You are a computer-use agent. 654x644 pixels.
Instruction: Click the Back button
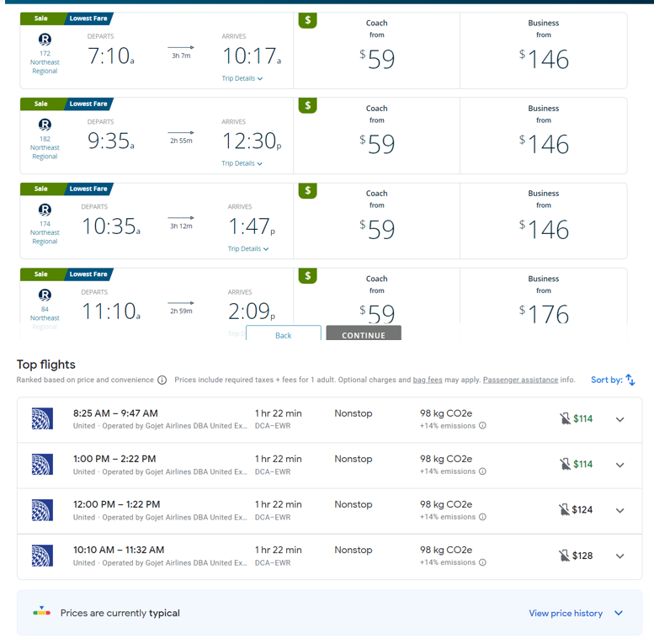click(x=283, y=335)
